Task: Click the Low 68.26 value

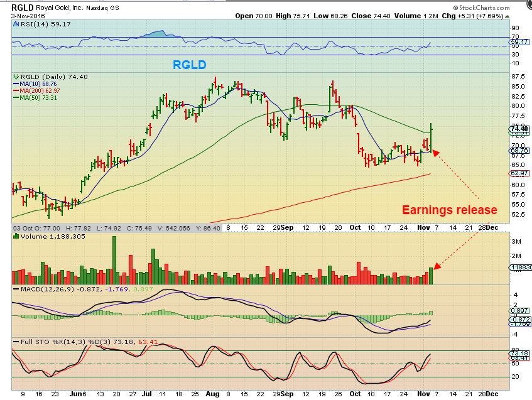Action: [330, 16]
